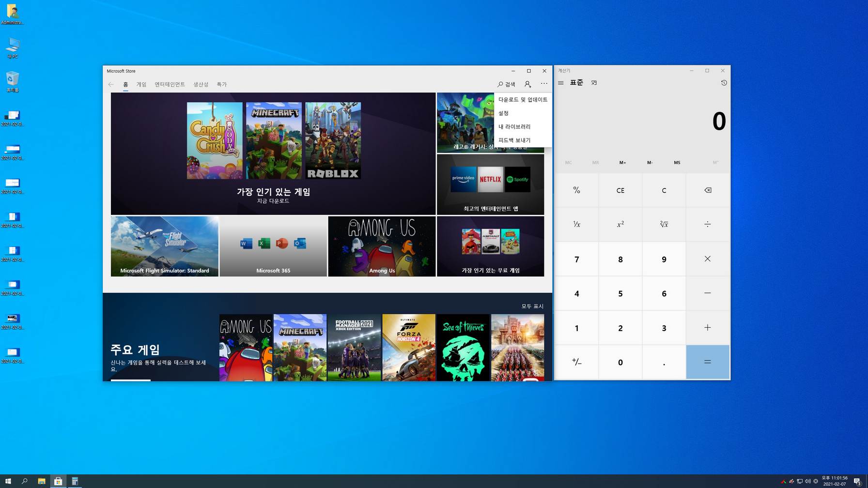This screenshot has height=488, width=868.
Task: Open Sea of Thieves game cover
Action: pyautogui.click(x=463, y=348)
